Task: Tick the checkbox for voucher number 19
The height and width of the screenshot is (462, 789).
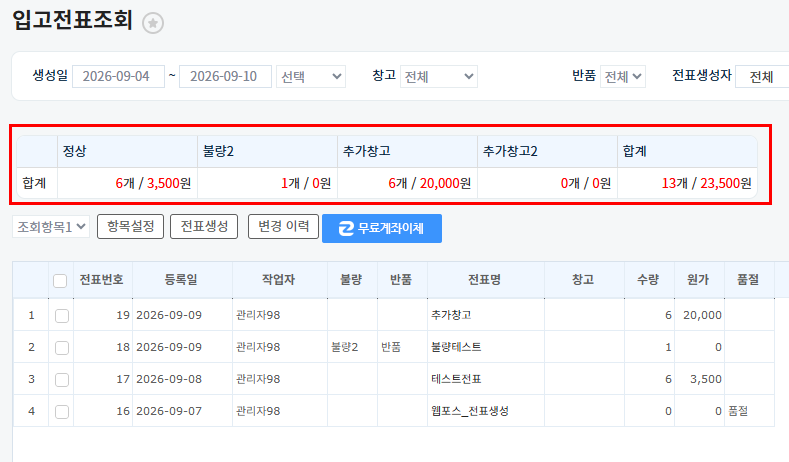Action: coord(62,316)
